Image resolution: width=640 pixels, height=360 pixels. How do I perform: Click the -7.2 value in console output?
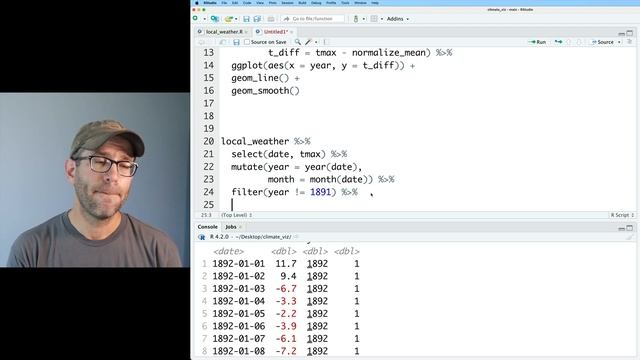[x=286, y=351]
